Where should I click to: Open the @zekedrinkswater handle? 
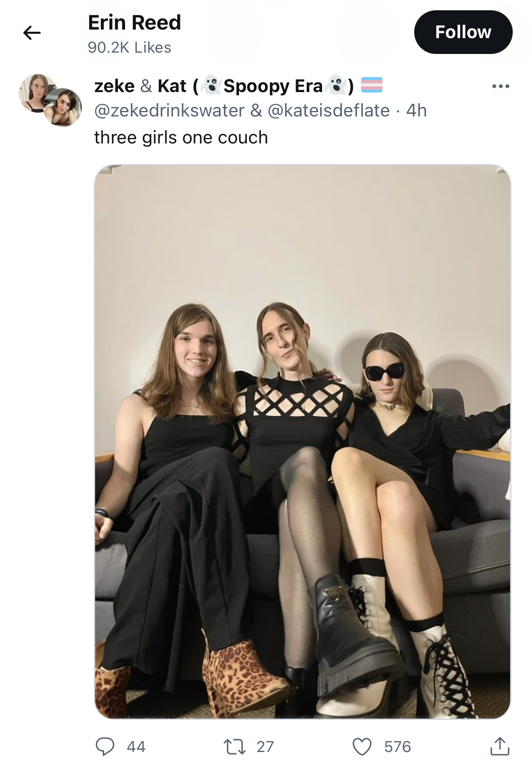click(x=169, y=110)
